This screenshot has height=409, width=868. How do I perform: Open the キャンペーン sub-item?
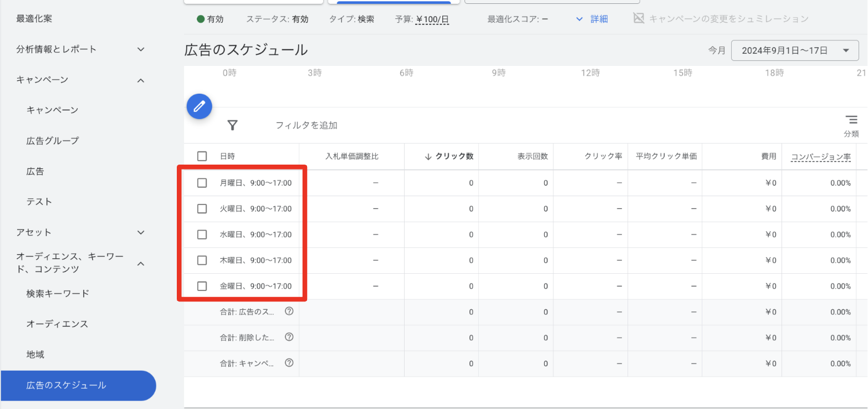tap(52, 110)
